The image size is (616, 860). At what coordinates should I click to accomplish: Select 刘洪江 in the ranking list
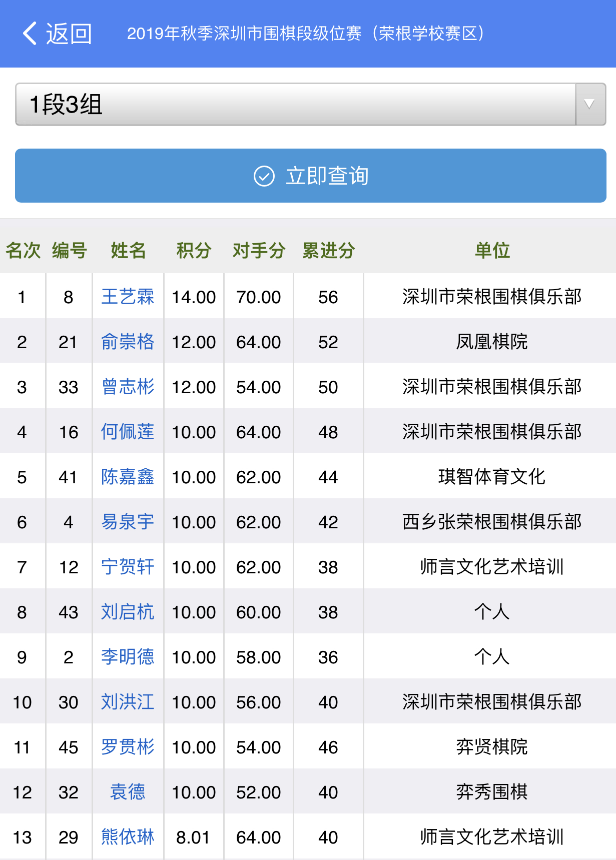[x=128, y=702]
